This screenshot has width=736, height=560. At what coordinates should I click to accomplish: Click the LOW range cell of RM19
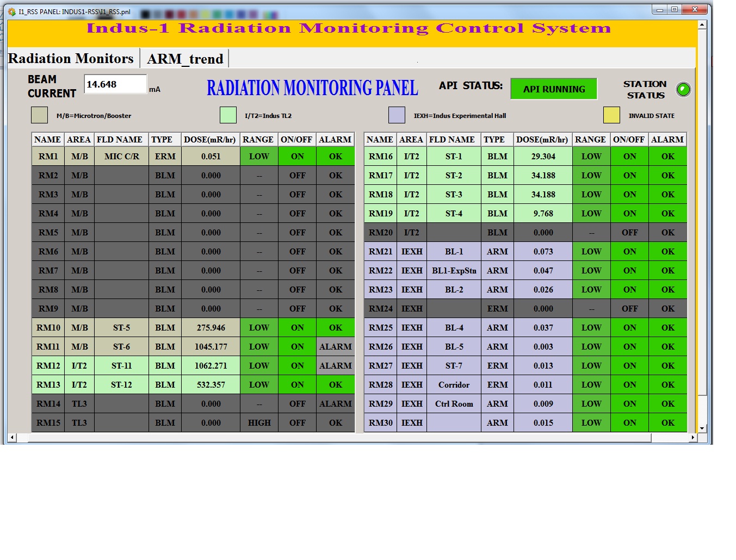coord(591,213)
